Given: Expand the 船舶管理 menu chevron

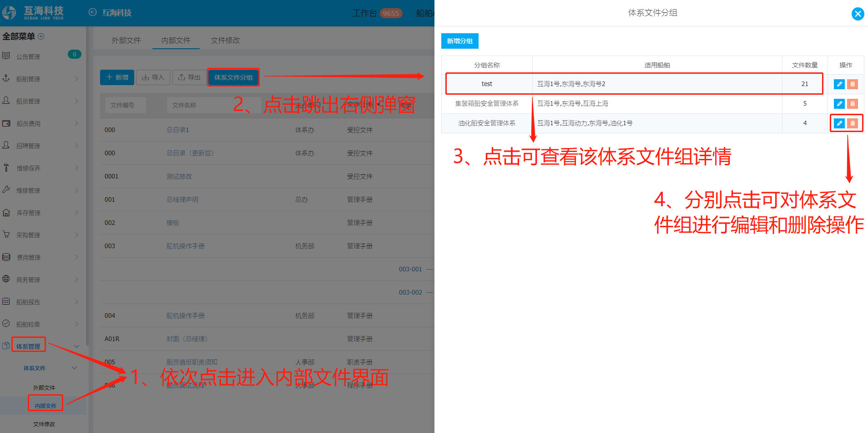Looking at the screenshot, I should (x=76, y=79).
